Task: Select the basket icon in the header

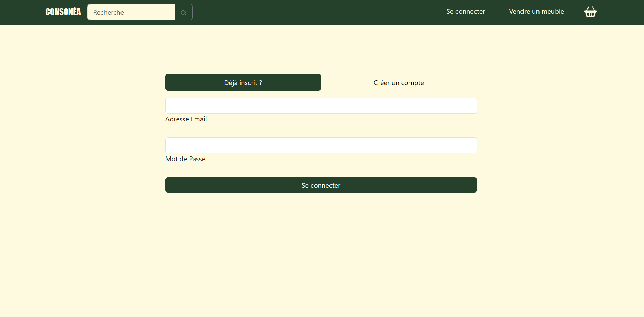Action: 590,12
